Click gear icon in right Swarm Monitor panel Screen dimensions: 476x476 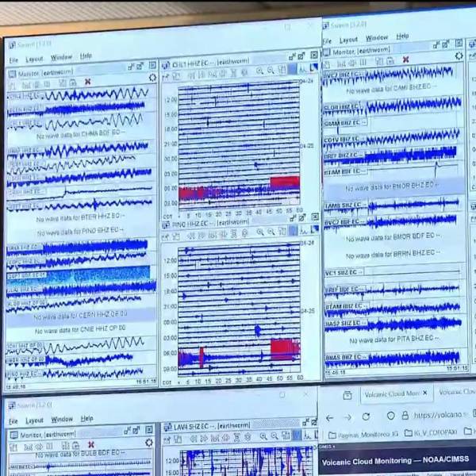coord(459,56)
